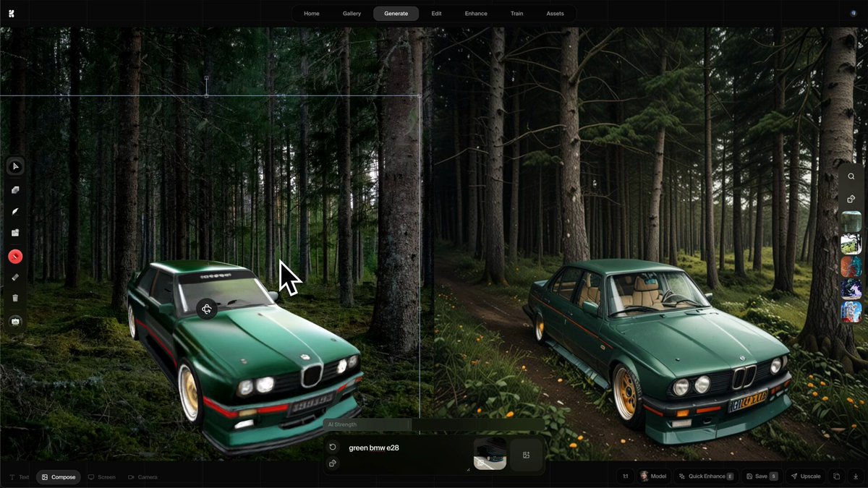Click the user profile avatar
This screenshot has width=868, height=488.
[x=854, y=13]
